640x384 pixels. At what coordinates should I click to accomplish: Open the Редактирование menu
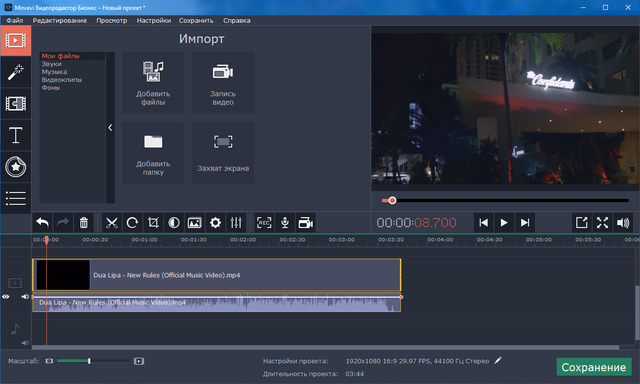[x=60, y=20]
